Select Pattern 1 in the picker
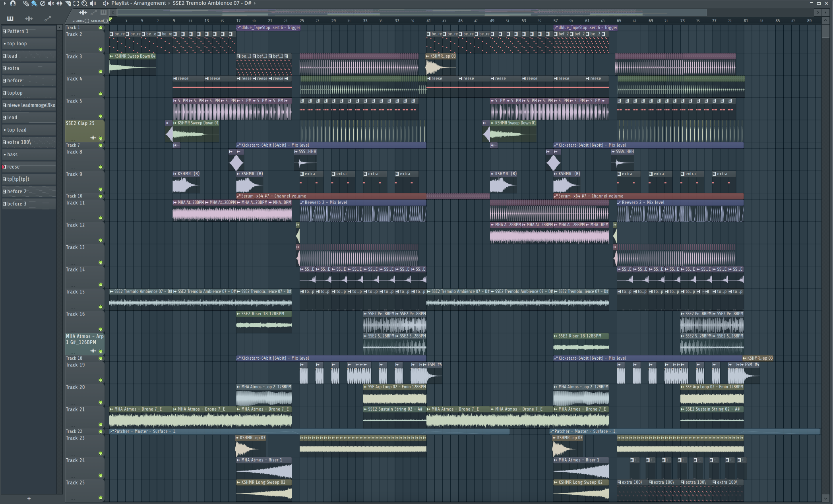The width and height of the screenshot is (833, 504). click(x=29, y=31)
